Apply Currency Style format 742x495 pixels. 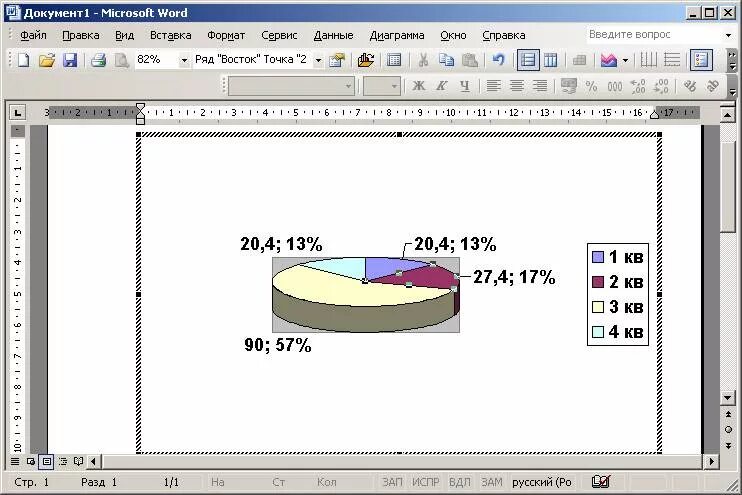[569, 86]
